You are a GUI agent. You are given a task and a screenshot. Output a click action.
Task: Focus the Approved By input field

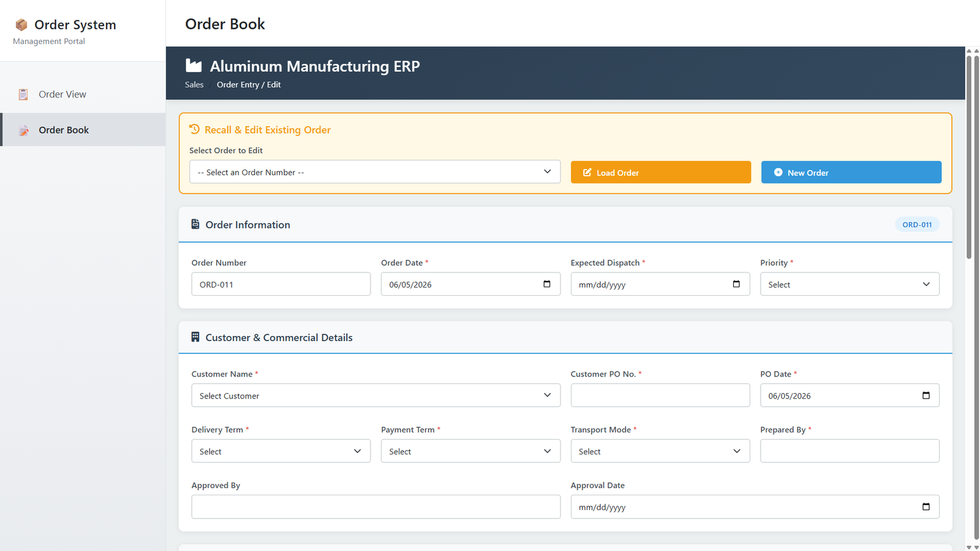(375, 507)
